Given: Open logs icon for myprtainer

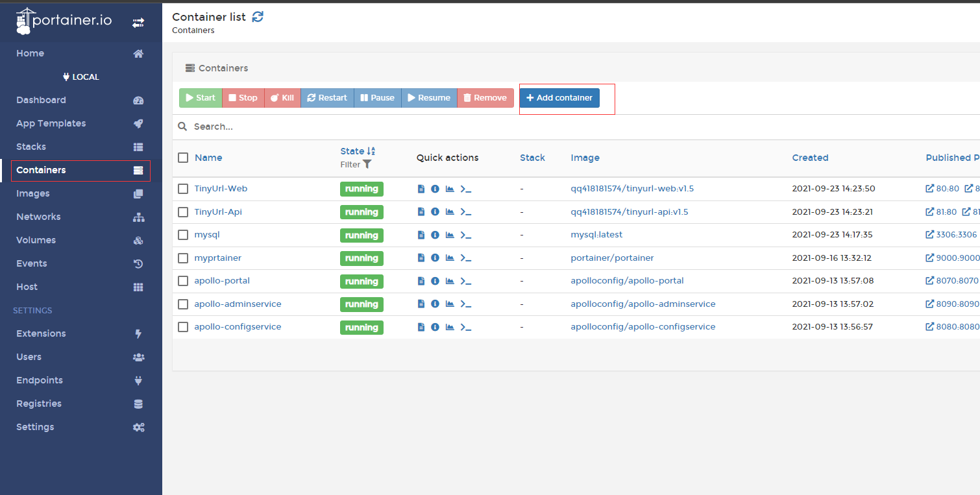Looking at the screenshot, I should 421,258.
